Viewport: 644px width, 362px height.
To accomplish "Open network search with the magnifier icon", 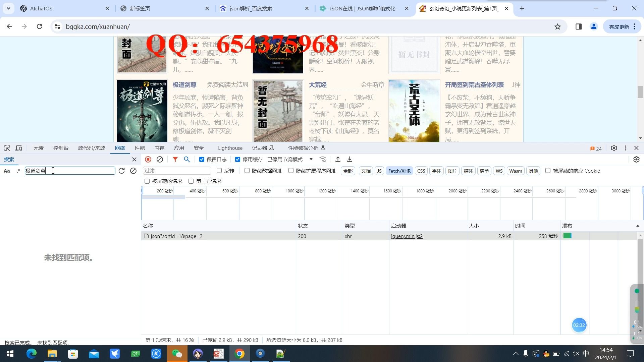I will pyautogui.click(x=187, y=159).
